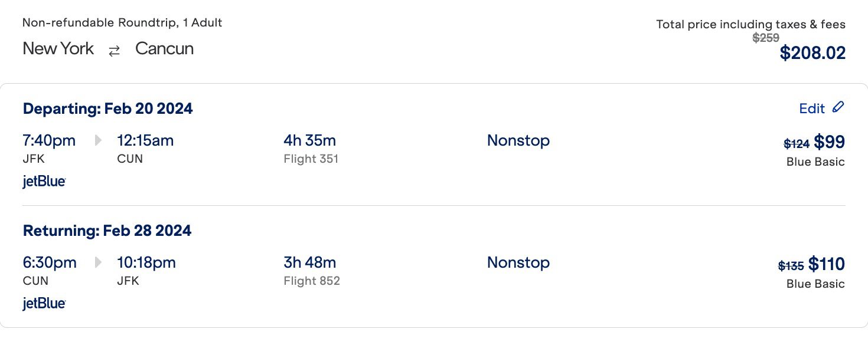868x342 pixels.
Task: Select the Nonstop label on the returning flight
Action: click(518, 262)
